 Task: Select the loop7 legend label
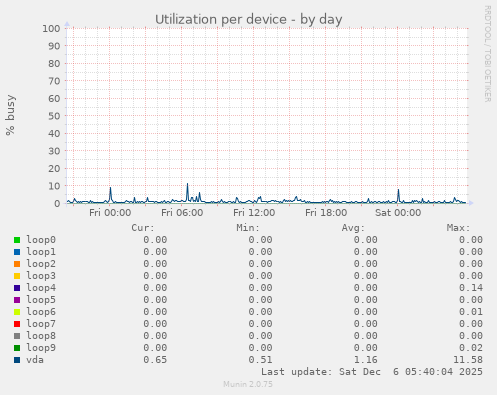click(x=41, y=324)
